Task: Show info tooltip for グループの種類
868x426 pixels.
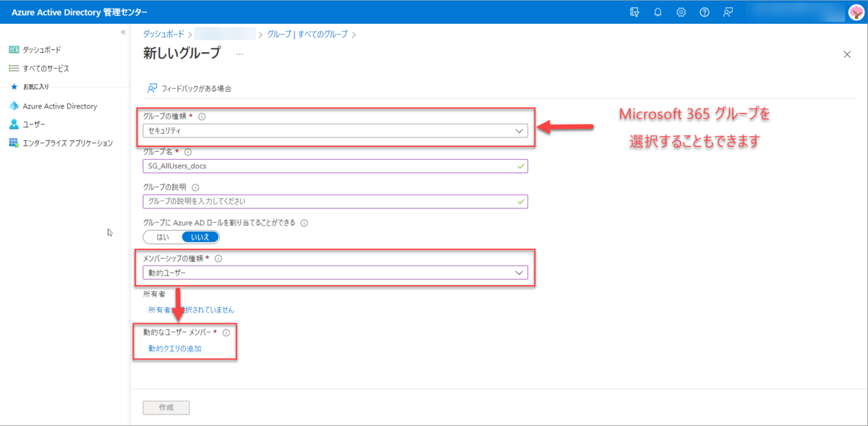Action: tap(202, 116)
